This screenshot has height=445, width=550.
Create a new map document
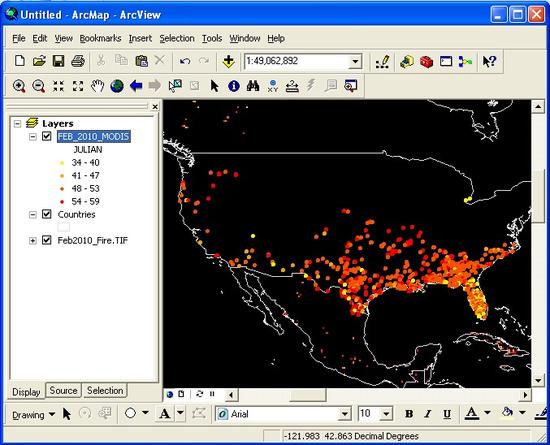(x=20, y=61)
